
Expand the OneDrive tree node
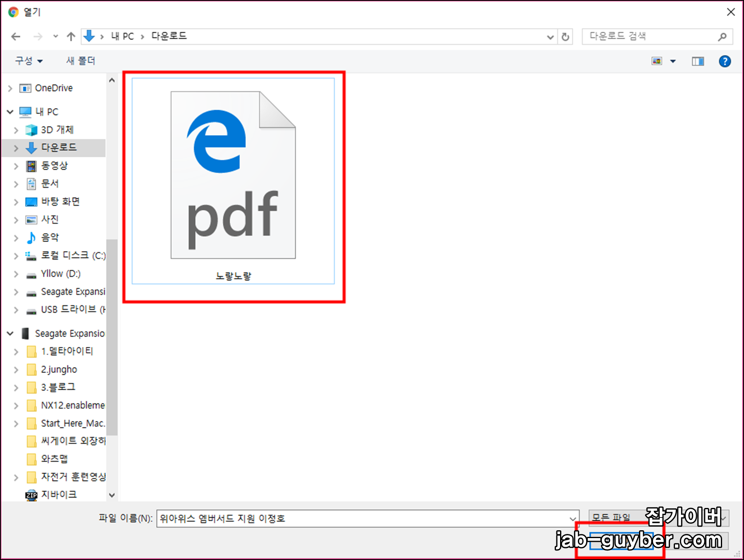point(10,88)
